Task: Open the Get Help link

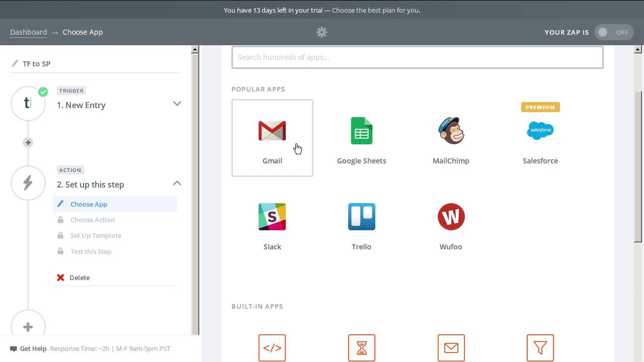Action: 33,348
